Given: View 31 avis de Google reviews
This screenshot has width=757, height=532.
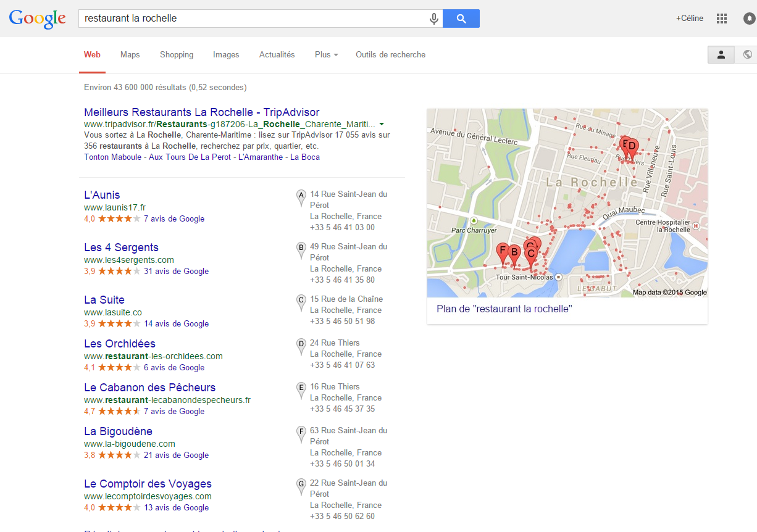Looking at the screenshot, I should tap(177, 271).
